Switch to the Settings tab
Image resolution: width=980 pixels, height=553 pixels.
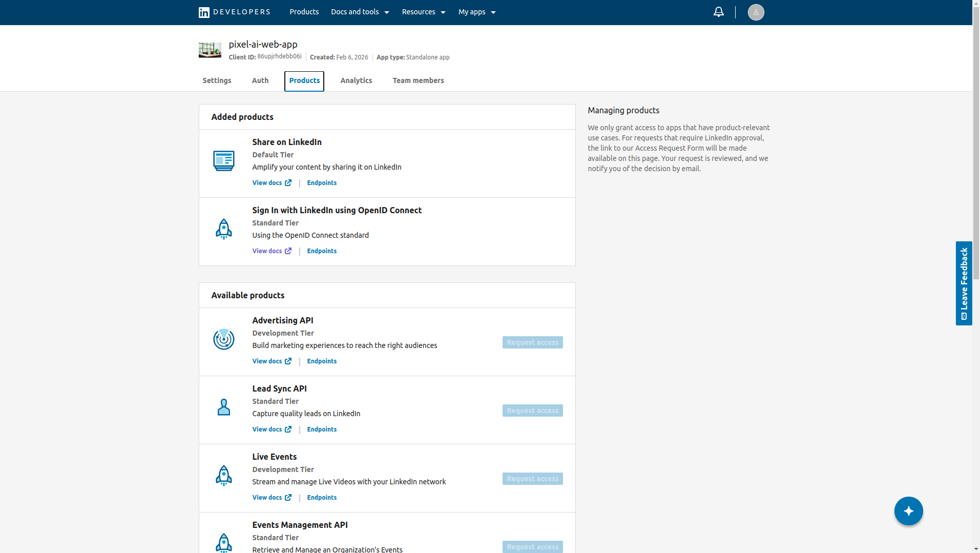pos(217,80)
